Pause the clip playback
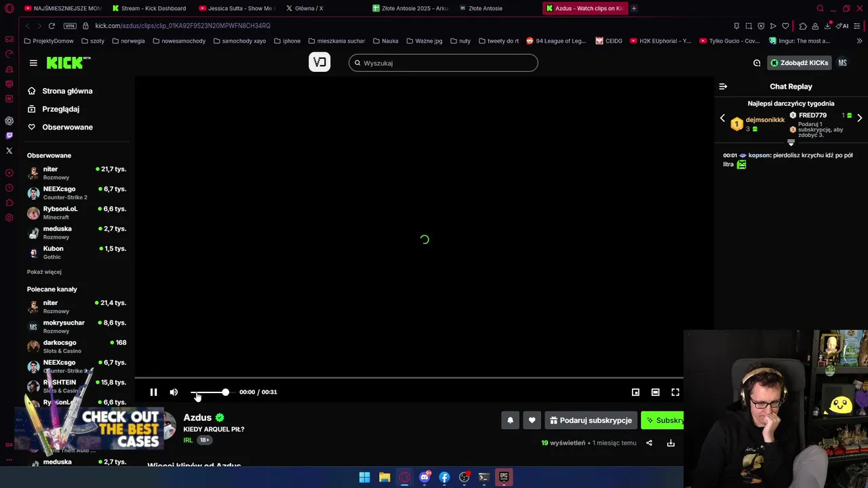Image resolution: width=868 pixels, height=488 pixels. pyautogui.click(x=153, y=392)
